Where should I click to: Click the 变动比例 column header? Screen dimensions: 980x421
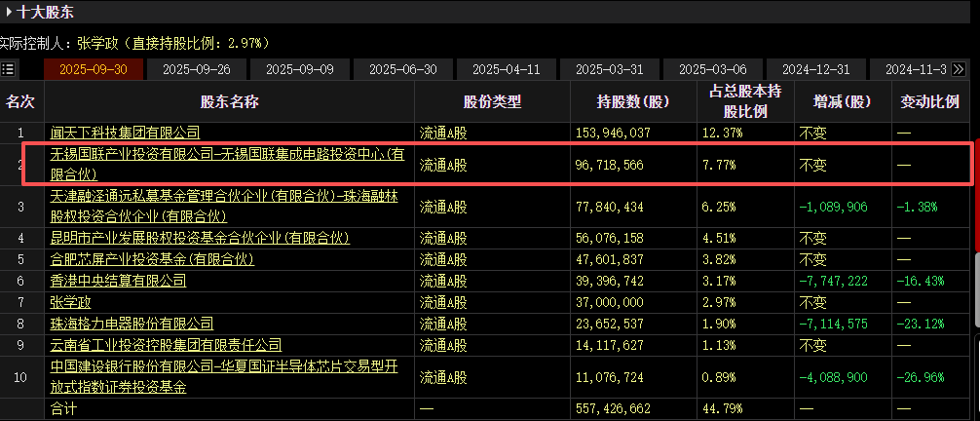coord(929,102)
